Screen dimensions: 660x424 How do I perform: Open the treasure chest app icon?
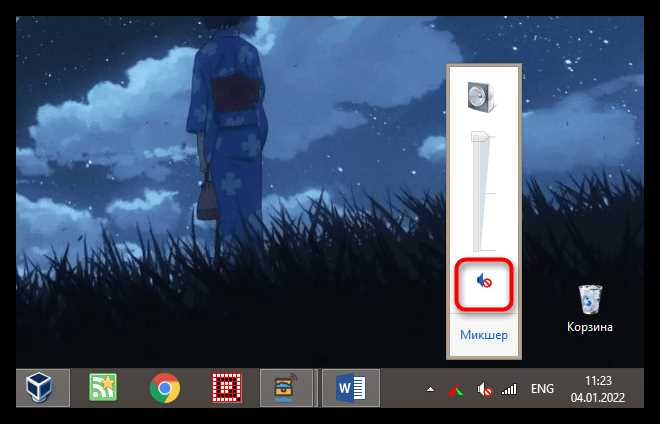click(286, 388)
